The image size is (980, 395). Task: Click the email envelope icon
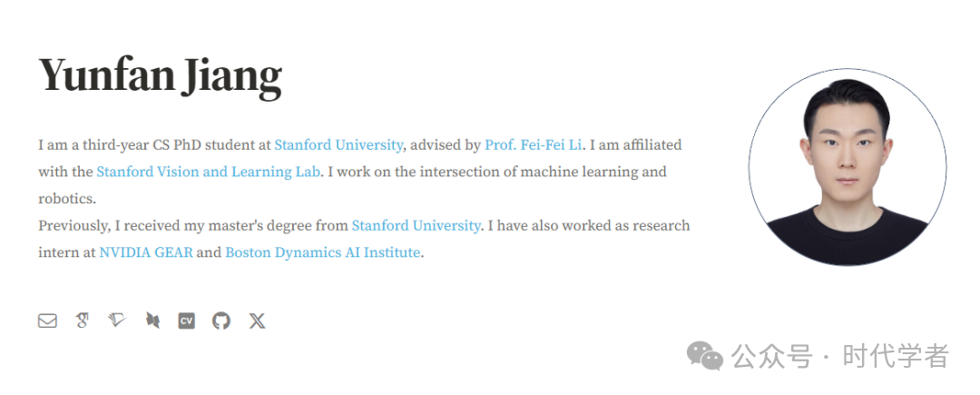pos(47,321)
